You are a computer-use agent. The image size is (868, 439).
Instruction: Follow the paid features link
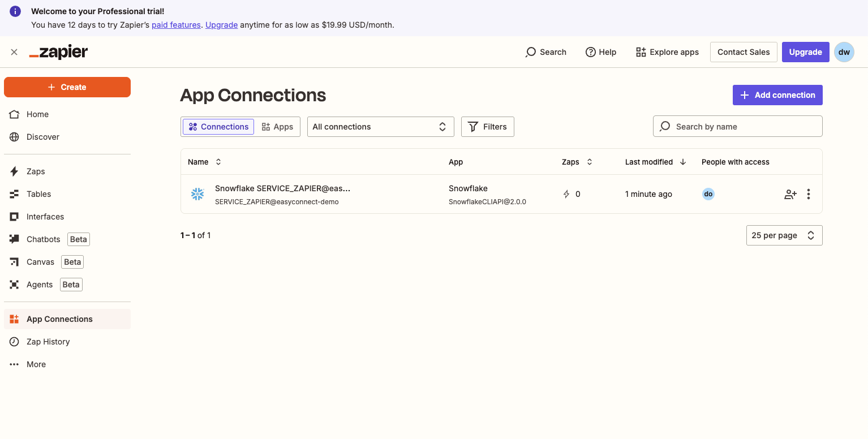click(x=176, y=25)
